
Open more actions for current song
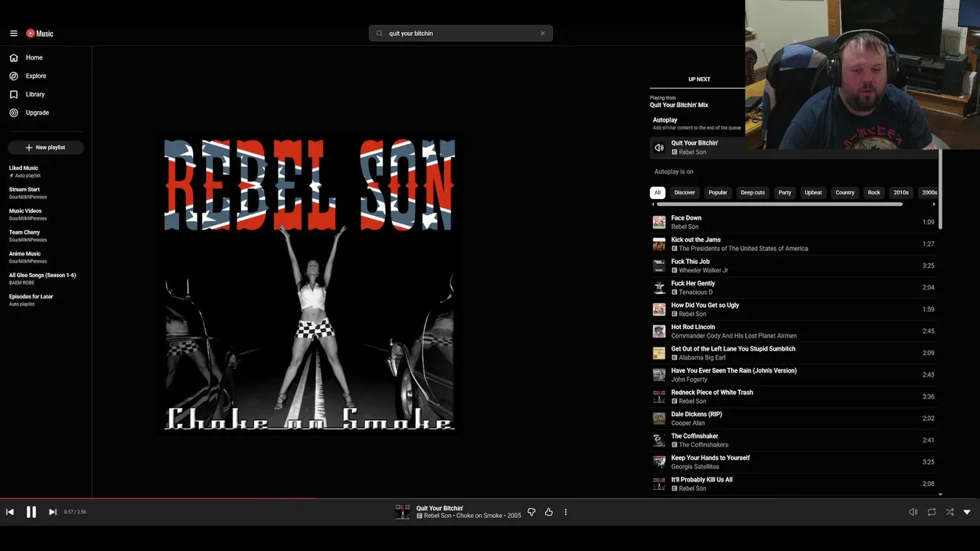pyautogui.click(x=566, y=512)
